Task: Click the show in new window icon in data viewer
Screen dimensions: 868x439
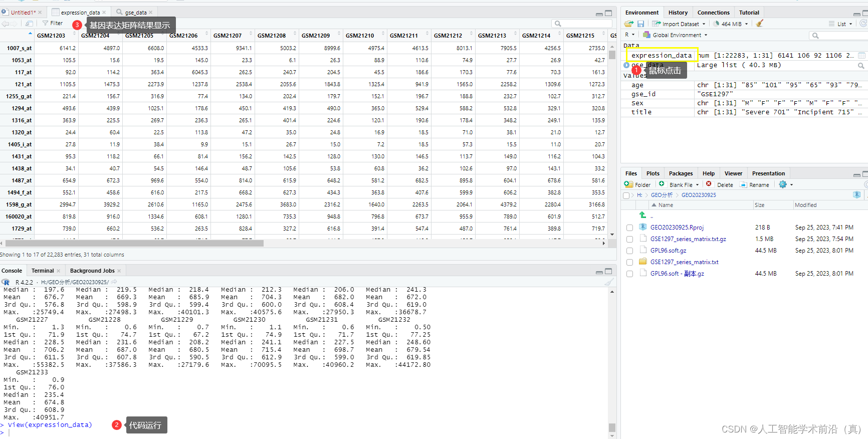Action: pos(29,24)
